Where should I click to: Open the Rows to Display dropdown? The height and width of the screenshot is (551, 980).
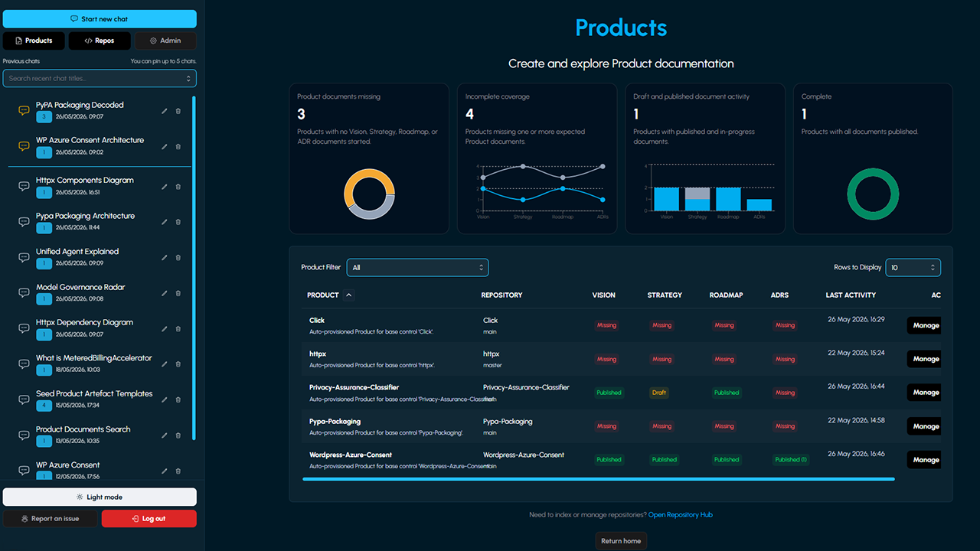click(x=913, y=268)
